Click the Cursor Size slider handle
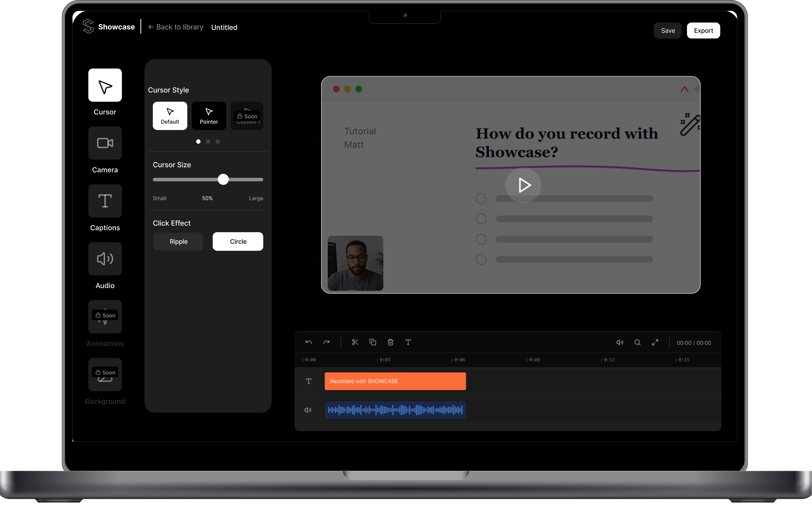812x515 pixels. click(223, 179)
